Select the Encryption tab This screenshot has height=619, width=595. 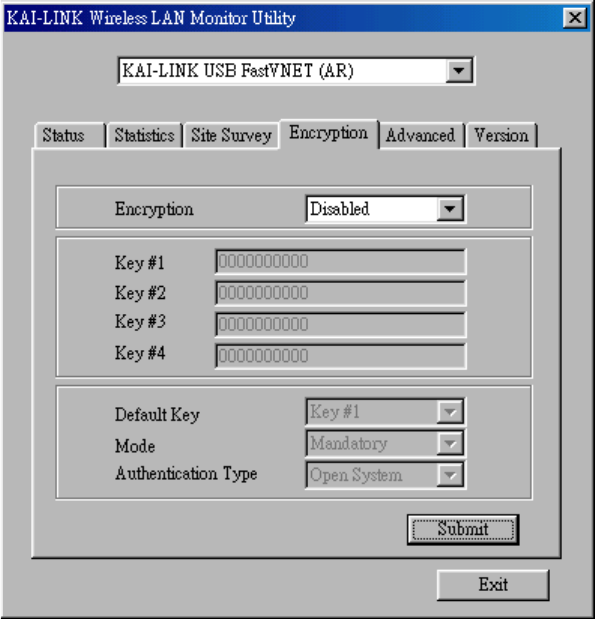tap(328, 133)
